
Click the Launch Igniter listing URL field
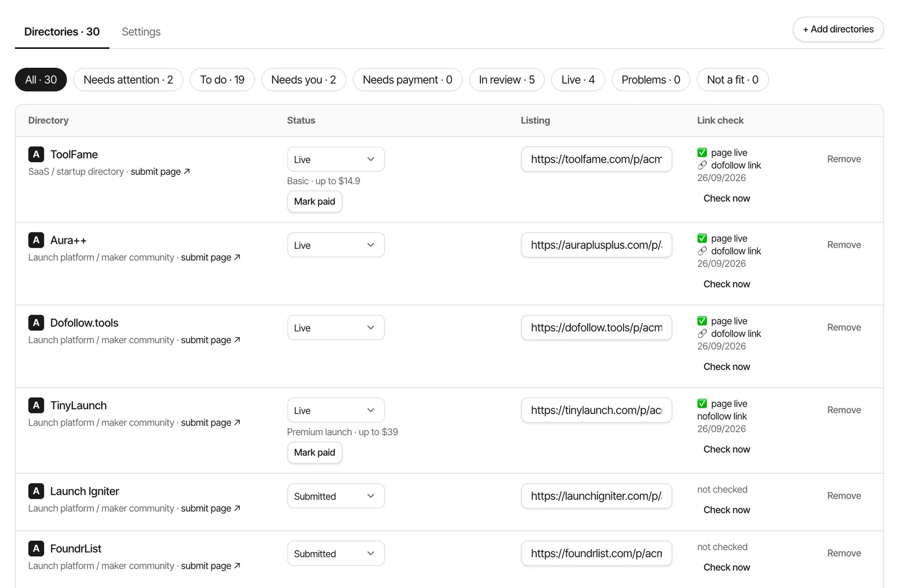point(596,496)
